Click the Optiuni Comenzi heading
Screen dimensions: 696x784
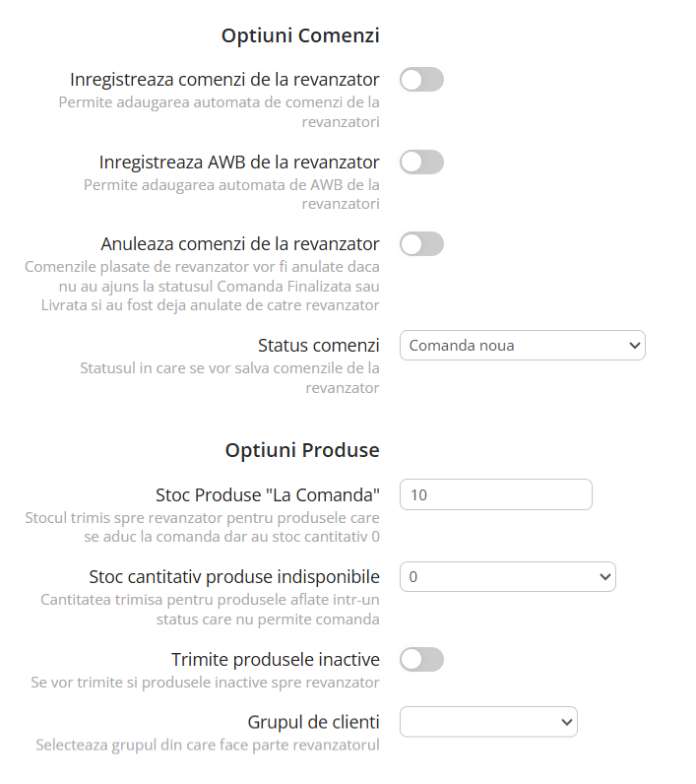tap(300, 35)
